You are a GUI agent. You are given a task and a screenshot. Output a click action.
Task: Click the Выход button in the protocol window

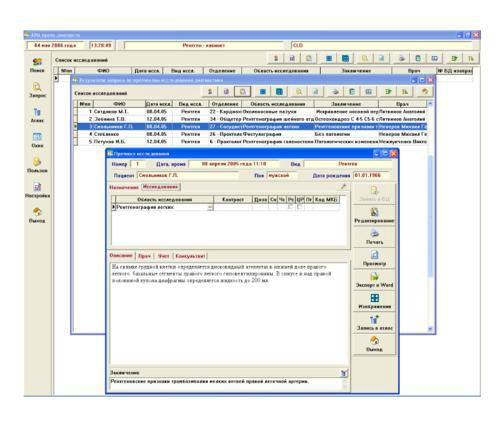(374, 344)
